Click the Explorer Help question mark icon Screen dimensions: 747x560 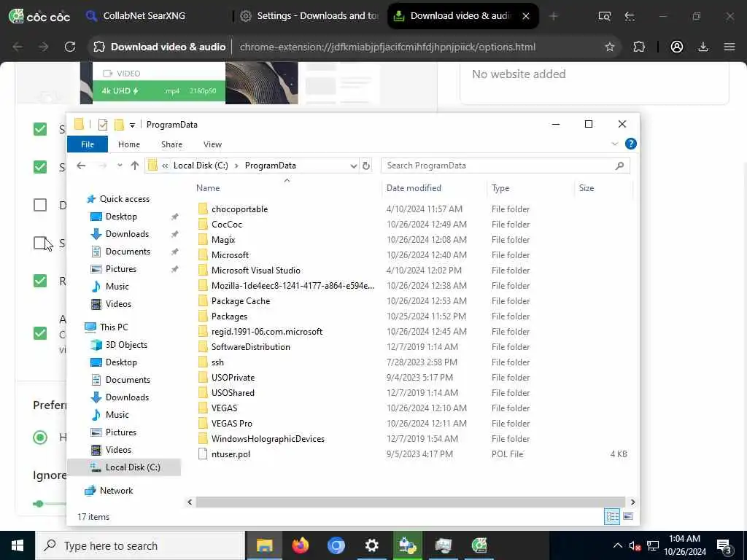tap(630, 144)
